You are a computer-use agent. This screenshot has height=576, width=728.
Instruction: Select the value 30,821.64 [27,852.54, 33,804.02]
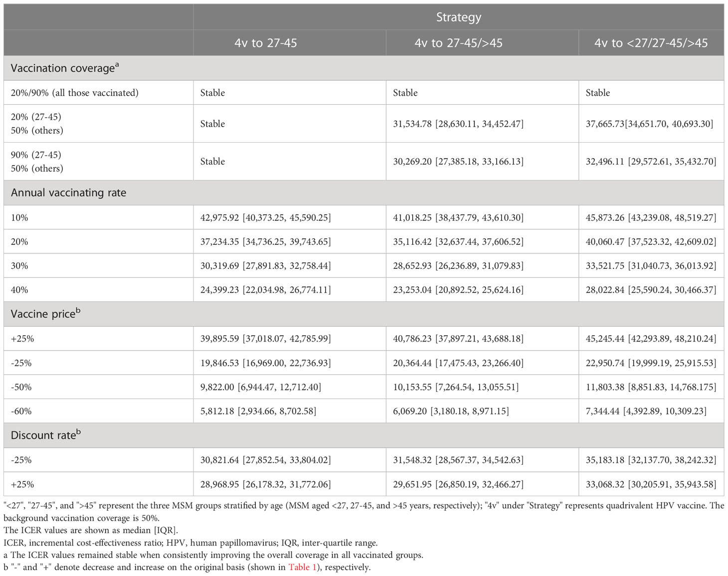pyautogui.click(x=266, y=460)
